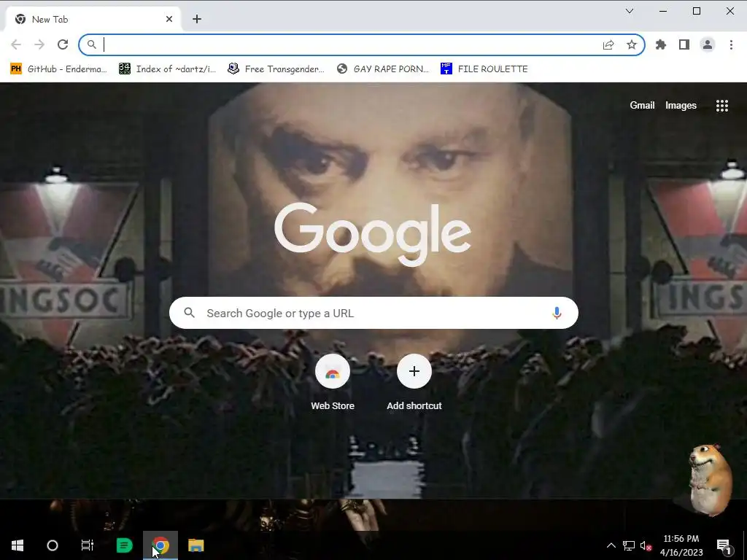This screenshot has height=560, width=747.
Task: Open the Chrome profile avatar icon
Action: [708, 44]
